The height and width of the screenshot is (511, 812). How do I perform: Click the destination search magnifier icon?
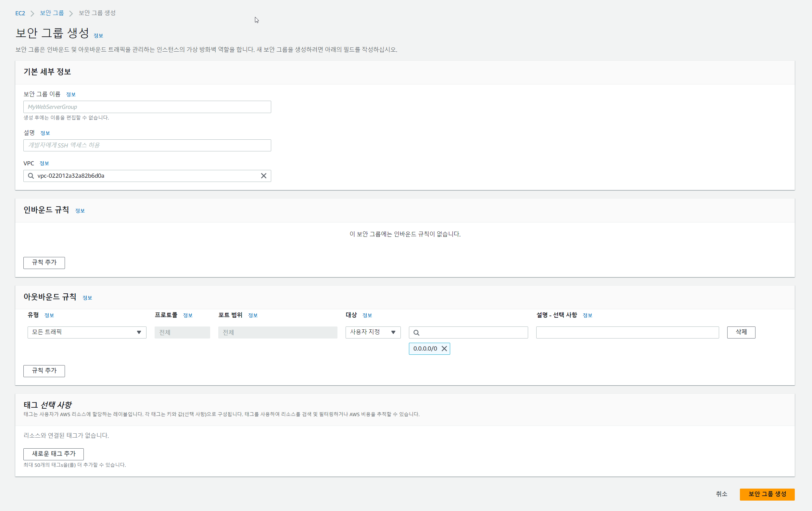416,333
